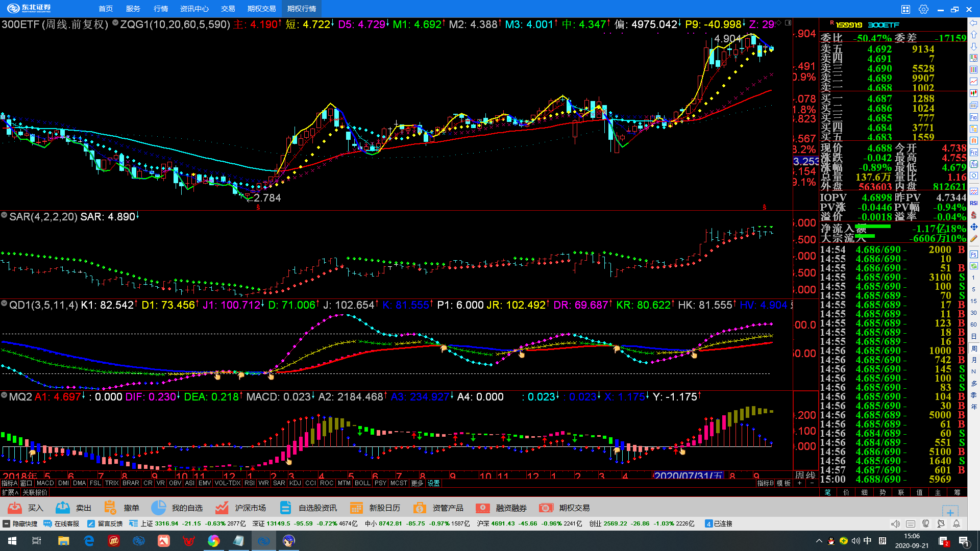Open settings gear in title bar
The width and height of the screenshot is (980, 551).
pos(923,9)
